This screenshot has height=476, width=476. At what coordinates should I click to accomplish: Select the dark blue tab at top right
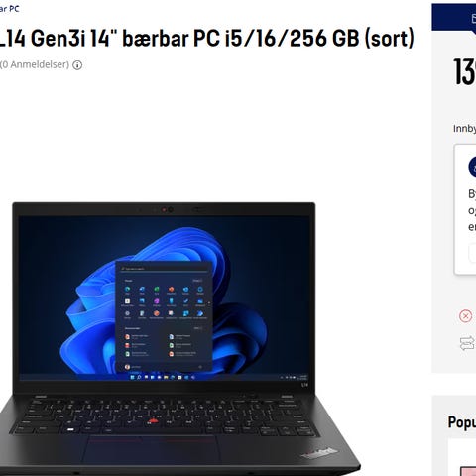click(x=454, y=17)
